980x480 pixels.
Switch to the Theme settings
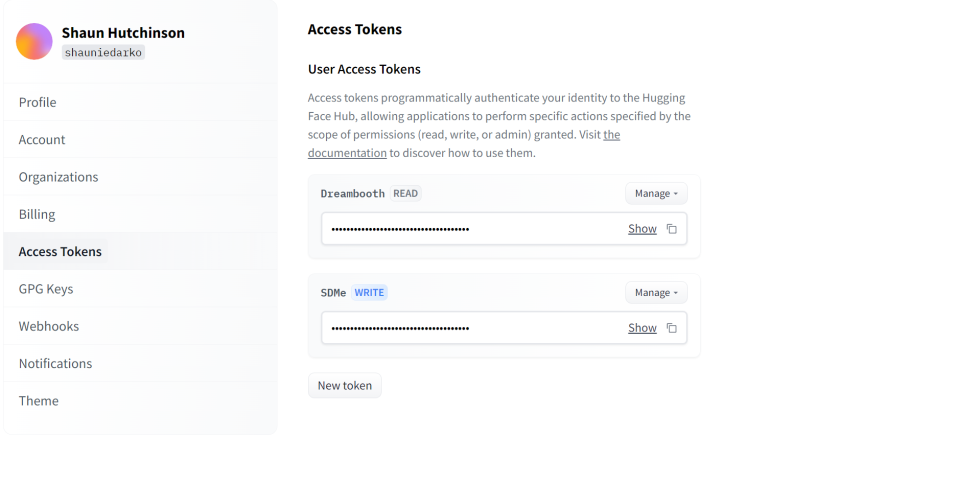pyautogui.click(x=38, y=401)
